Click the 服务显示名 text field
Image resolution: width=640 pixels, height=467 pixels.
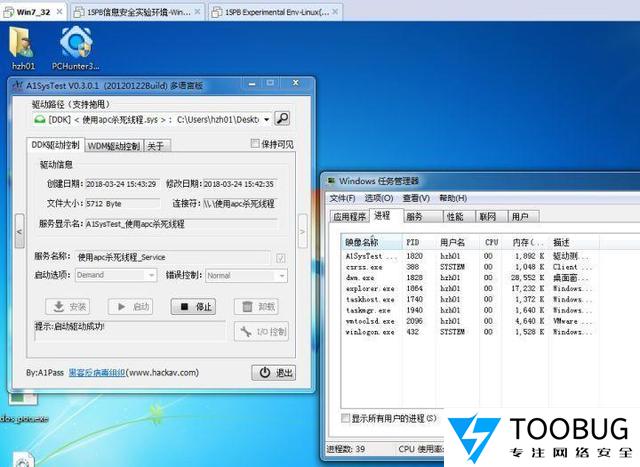(x=181, y=224)
